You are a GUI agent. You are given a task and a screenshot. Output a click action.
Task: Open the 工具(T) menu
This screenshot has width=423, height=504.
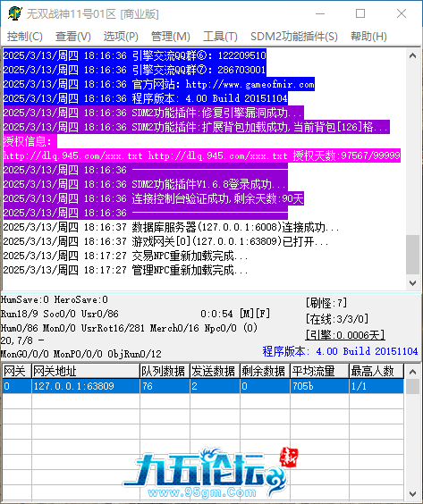220,37
